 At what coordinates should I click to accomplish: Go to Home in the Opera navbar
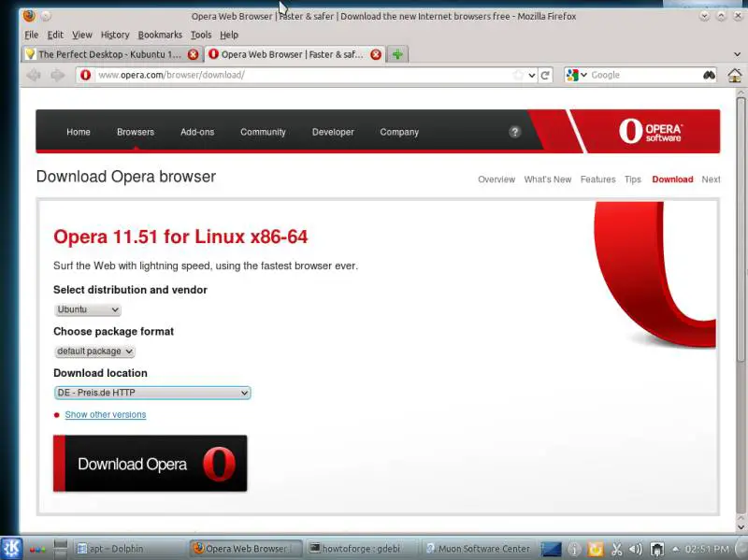pyautogui.click(x=79, y=132)
